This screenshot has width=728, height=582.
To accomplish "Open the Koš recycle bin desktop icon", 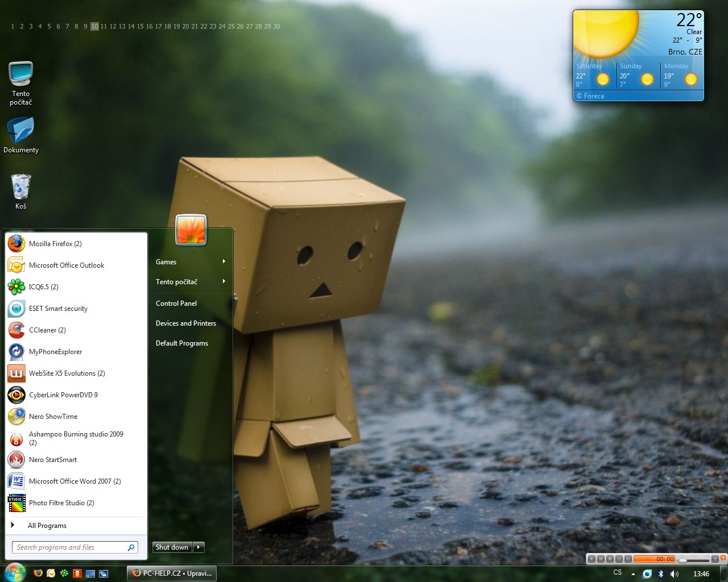I will [x=20, y=191].
